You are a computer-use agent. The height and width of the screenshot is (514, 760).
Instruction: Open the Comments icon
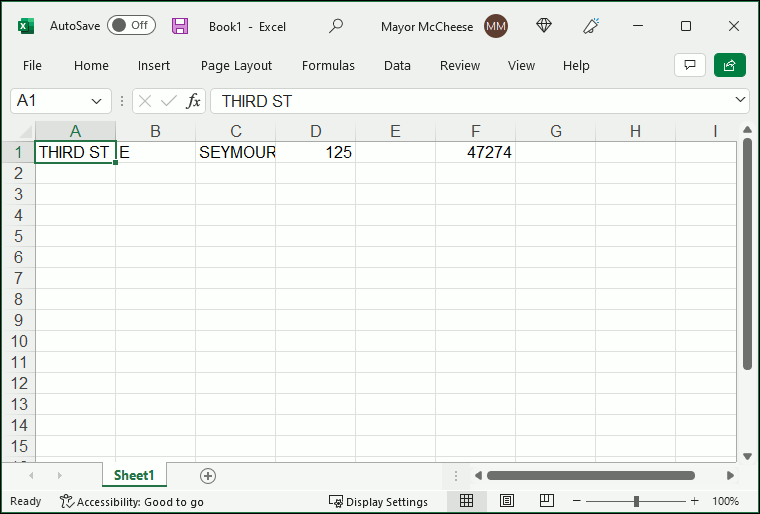[x=689, y=65]
